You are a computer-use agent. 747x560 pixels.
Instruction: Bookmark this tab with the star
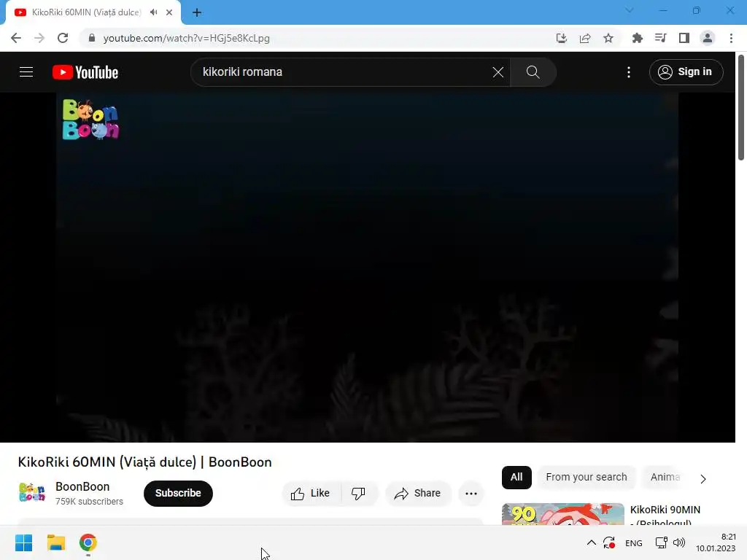[608, 38]
